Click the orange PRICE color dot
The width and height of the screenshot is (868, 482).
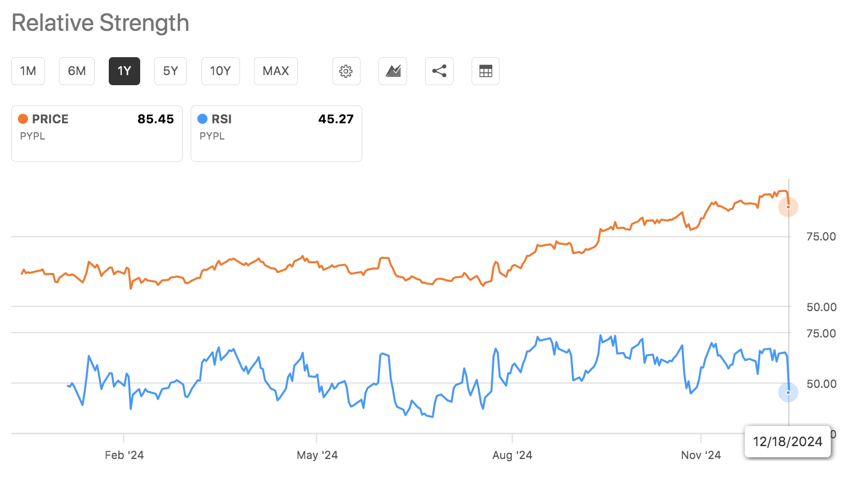(23, 119)
